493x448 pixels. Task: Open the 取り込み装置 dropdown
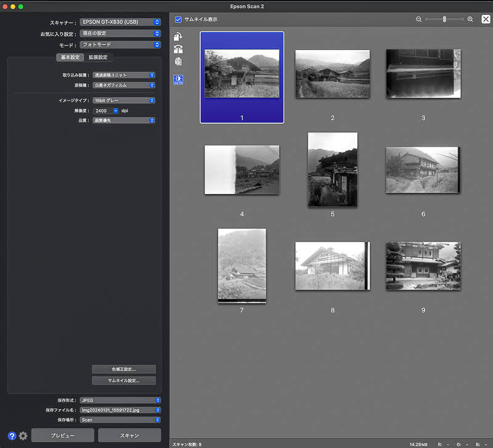[x=124, y=75]
